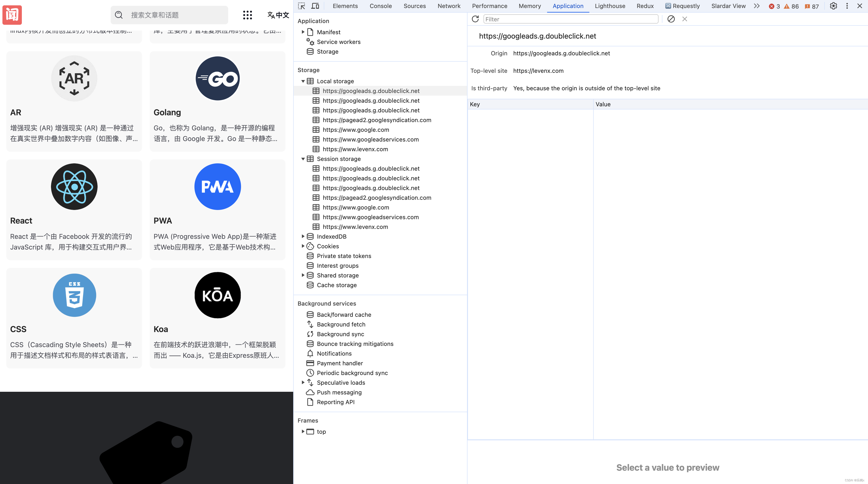Open the Koa topic title

161,329
